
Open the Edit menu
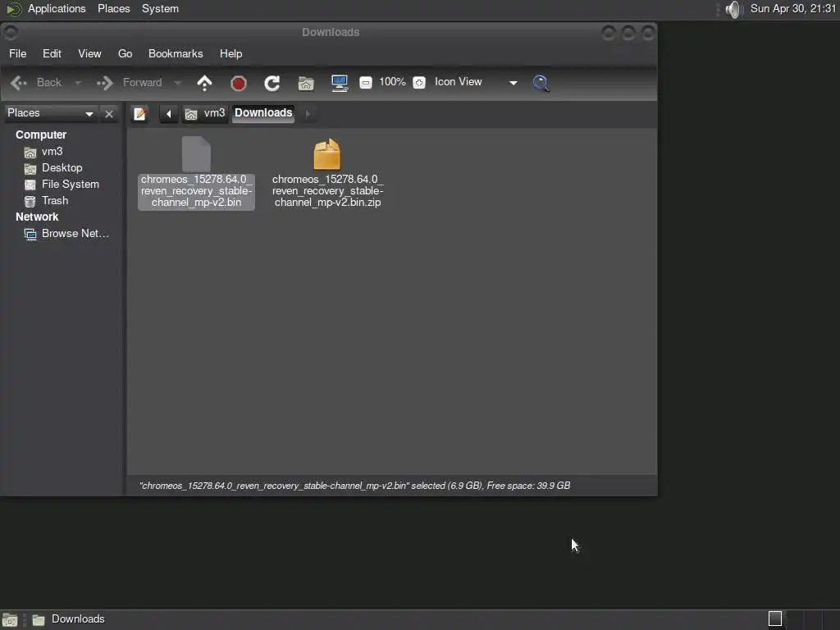52,53
